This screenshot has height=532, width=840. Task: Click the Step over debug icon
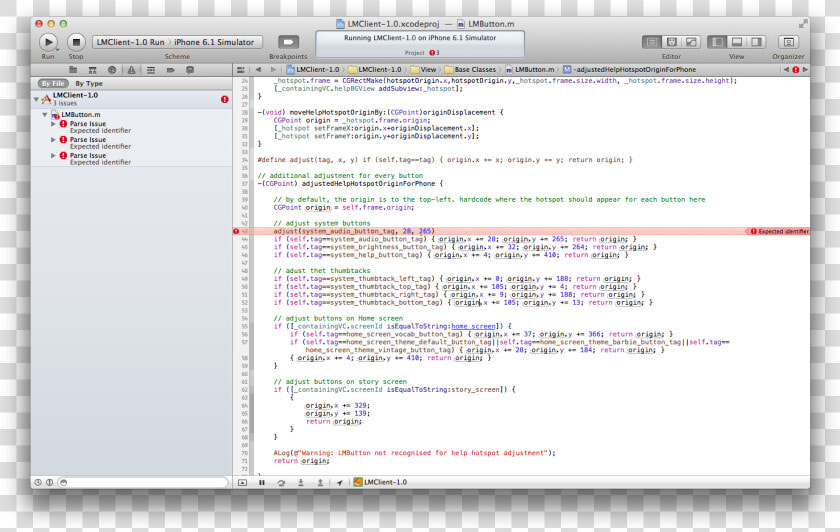(281, 482)
